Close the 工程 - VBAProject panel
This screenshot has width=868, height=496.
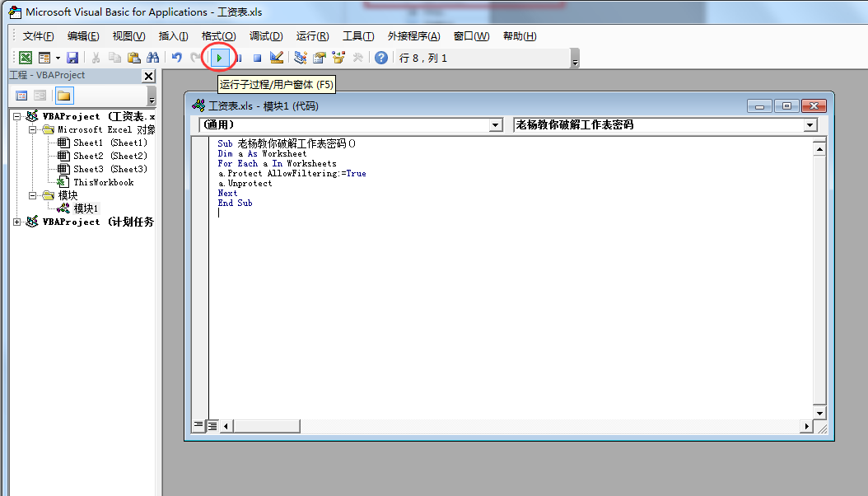point(148,76)
